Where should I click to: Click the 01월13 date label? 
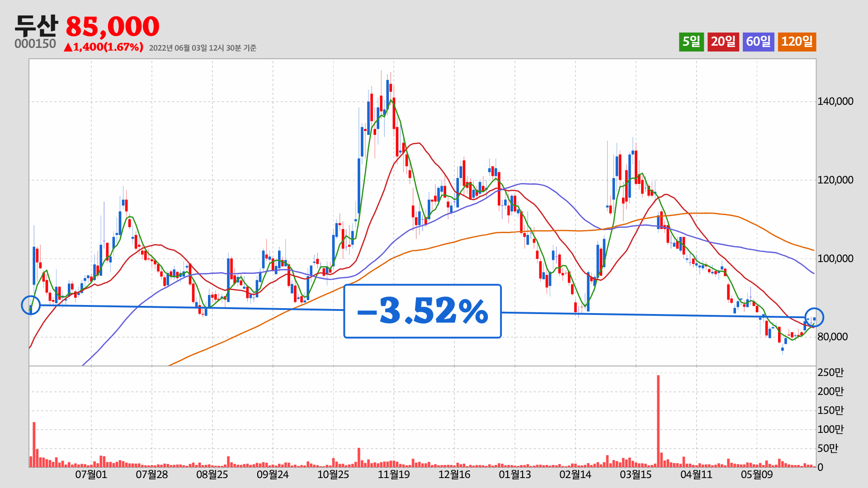point(515,474)
